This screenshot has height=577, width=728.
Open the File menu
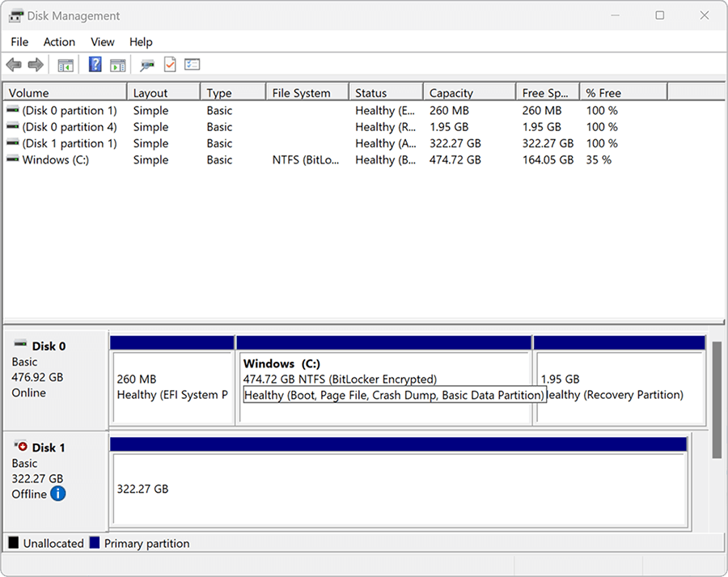click(19, 42)
